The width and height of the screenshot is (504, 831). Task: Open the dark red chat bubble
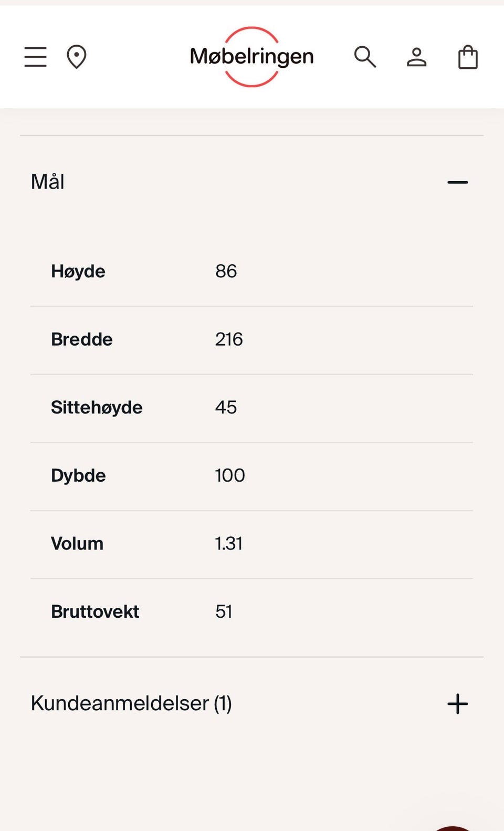(453, 828)
